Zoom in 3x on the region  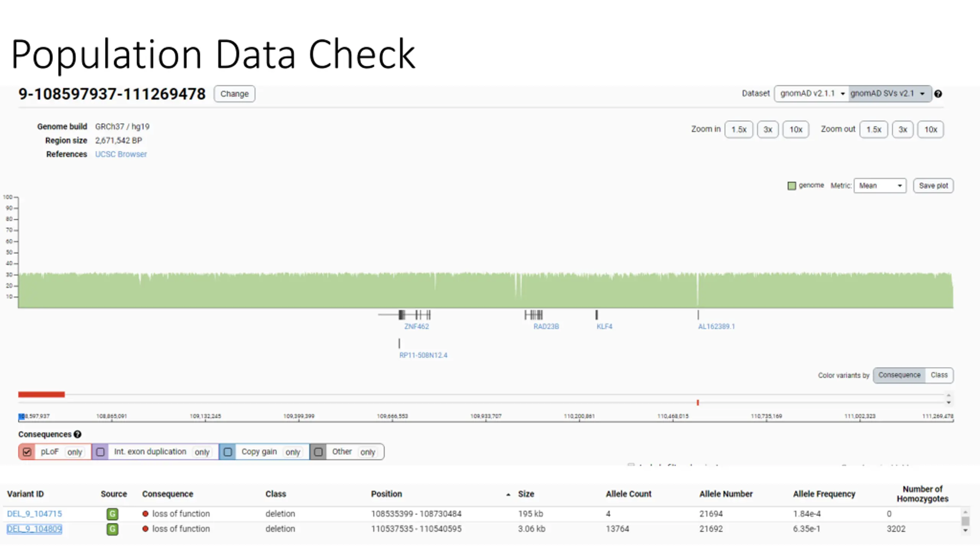[x=768, y=130]
